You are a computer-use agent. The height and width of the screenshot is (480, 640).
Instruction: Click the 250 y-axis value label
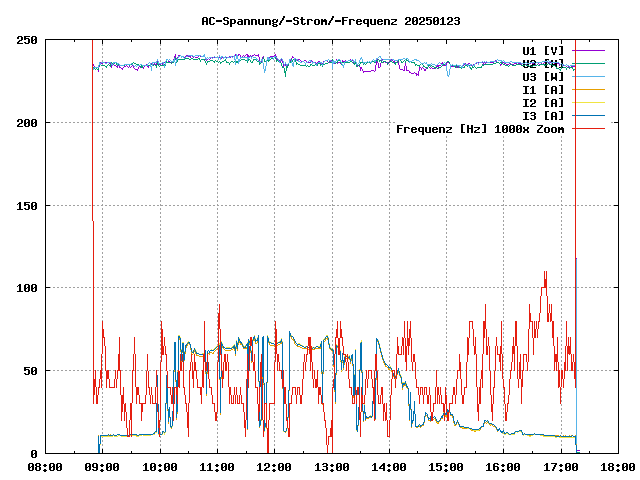[x=28, y=40]
